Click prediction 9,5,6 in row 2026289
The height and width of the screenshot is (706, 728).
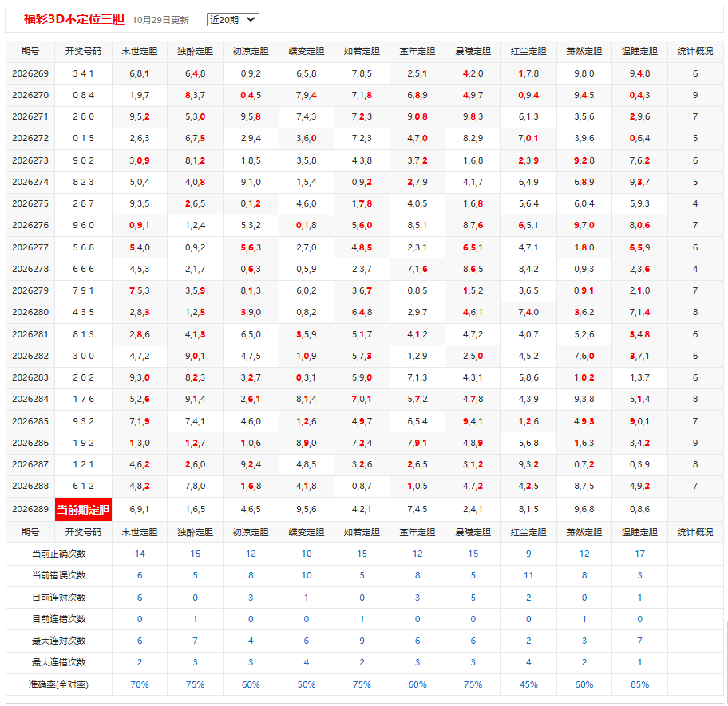307,509
